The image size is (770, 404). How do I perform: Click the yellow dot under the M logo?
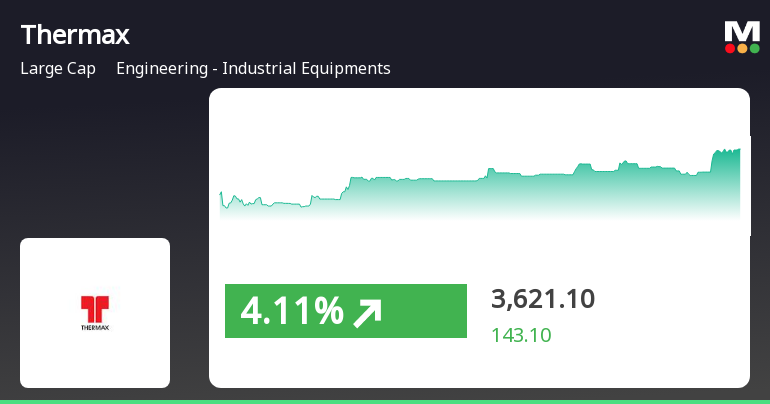click(x=742, y=48)
